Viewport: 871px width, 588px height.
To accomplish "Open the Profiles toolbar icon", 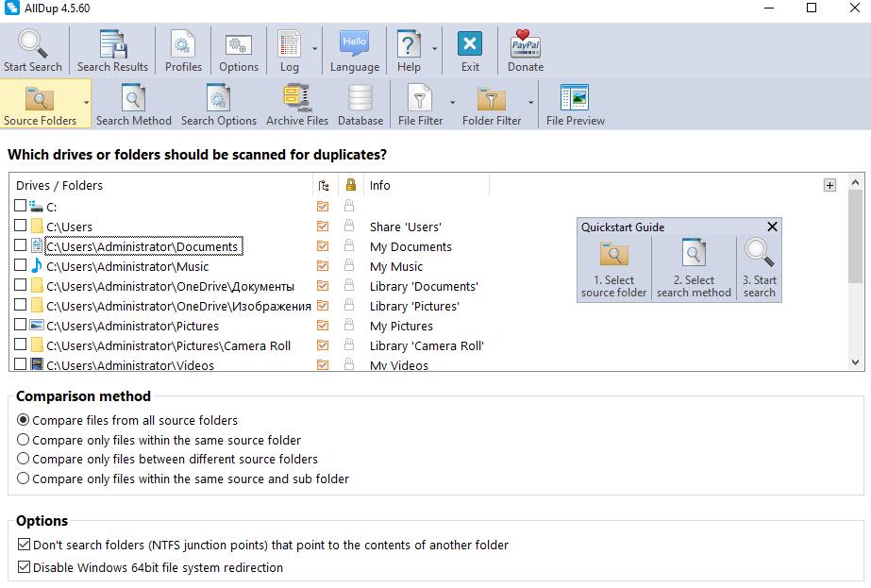I will point(183,44).
